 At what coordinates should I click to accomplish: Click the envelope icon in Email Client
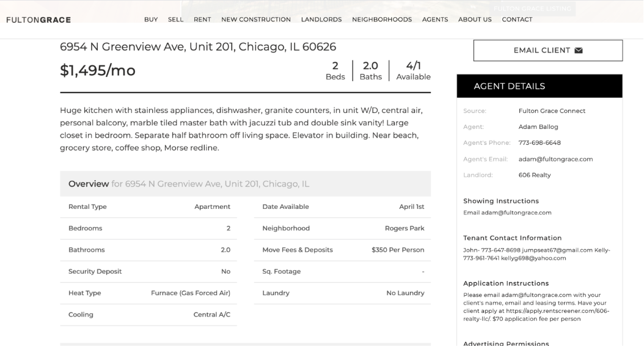click(x=579, y=51)
